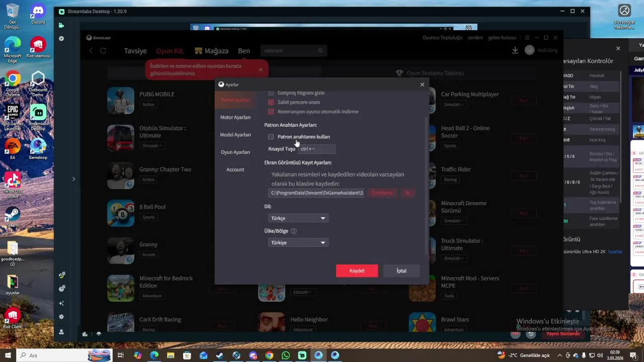Click the İptal button
644x362 pixels.
401,270
